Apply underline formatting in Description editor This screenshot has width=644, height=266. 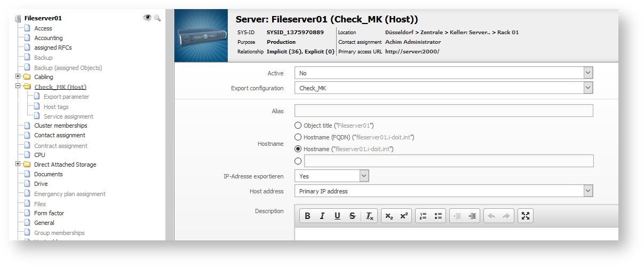point(337,216)
